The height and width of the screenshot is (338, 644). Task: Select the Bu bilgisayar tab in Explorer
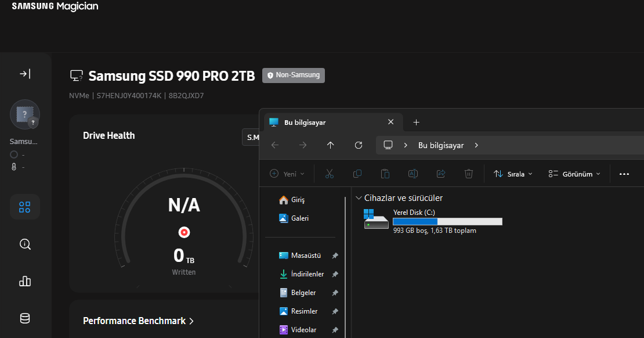click(x=334, y=122)
